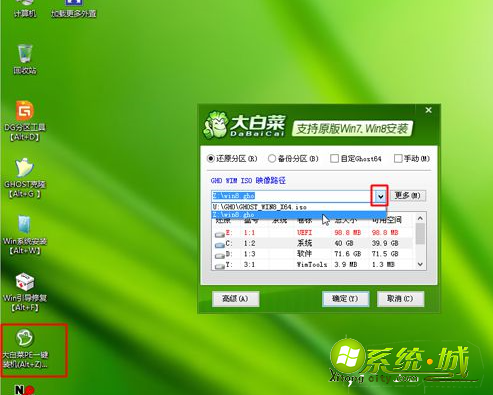The image size is (493, 395).
Task: Open the 加载更多外置 desktop icon
Action: (x=74, y=8)
